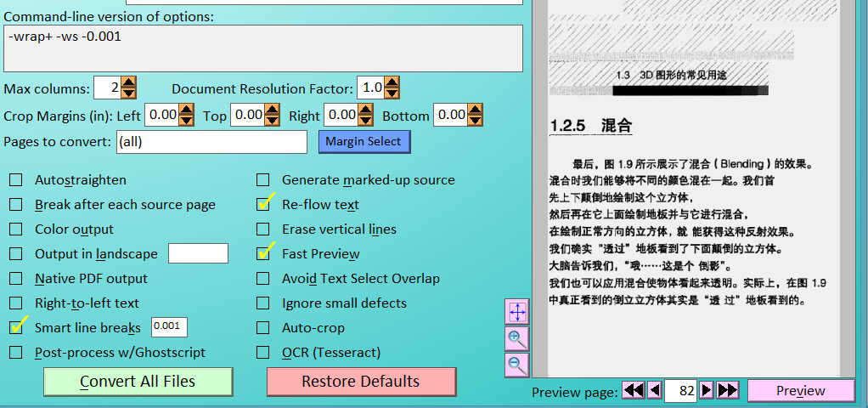Decrease Top crop margin

(x=272, y=121)
